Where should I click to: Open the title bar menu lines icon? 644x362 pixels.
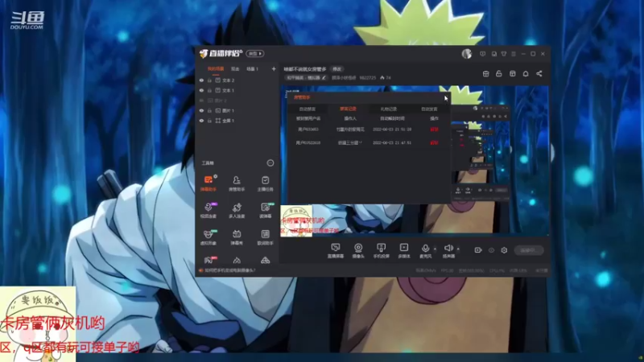click(x=514, y=54)
